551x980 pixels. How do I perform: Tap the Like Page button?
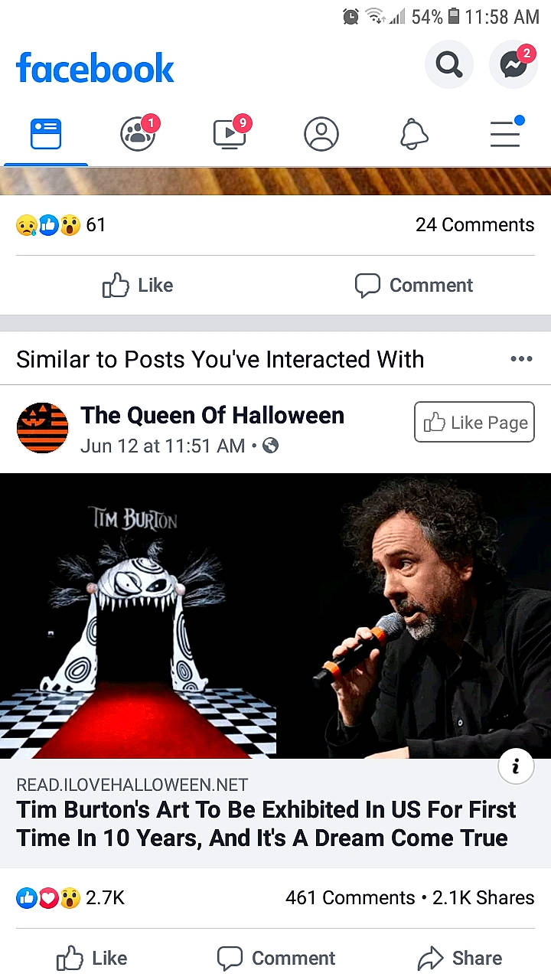(x=474, y=422)
